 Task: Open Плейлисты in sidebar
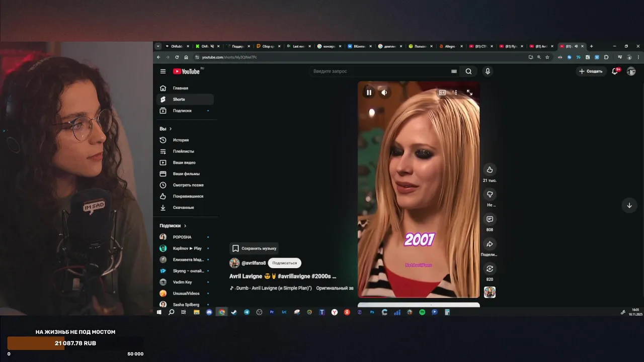click(x=185, y=151)
